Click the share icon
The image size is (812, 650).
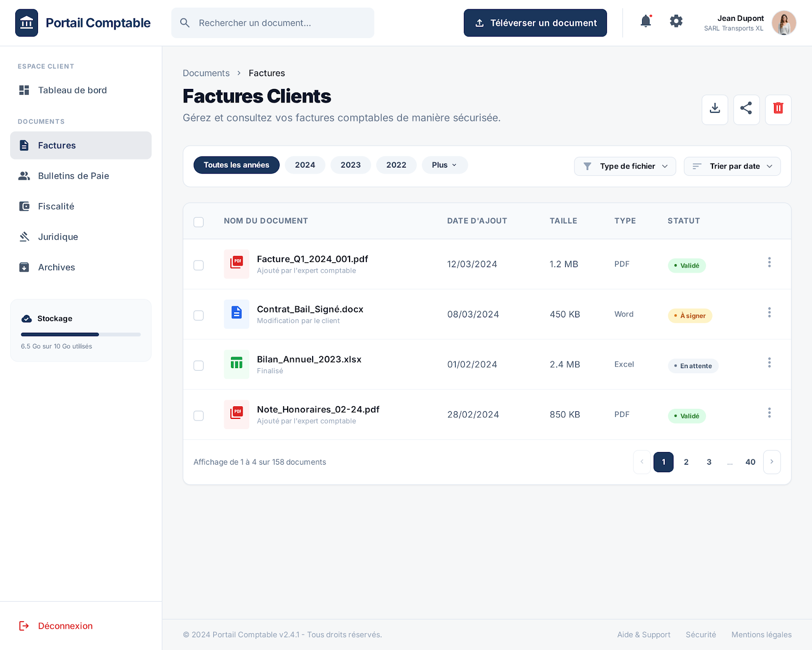[x=746, y=109]
